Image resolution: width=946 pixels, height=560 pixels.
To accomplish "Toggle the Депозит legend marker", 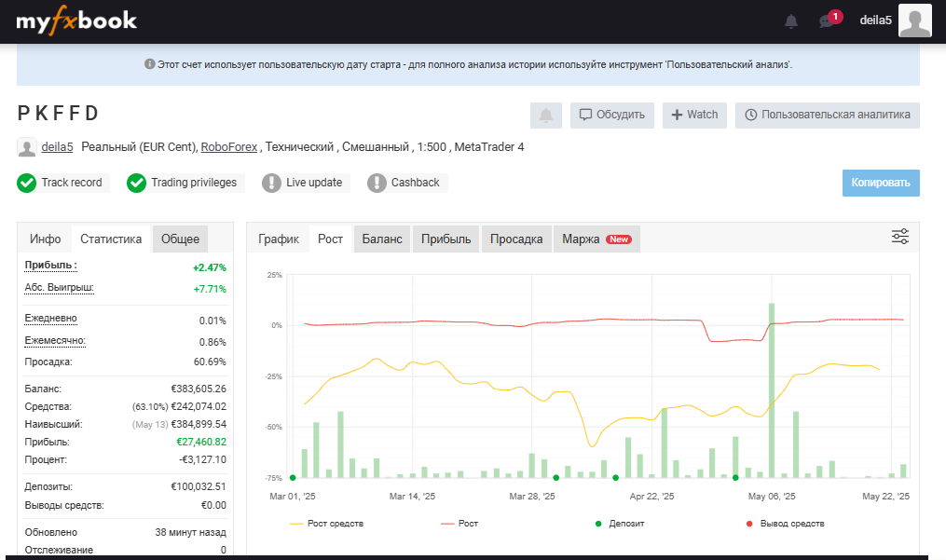I will coord(620,523).
